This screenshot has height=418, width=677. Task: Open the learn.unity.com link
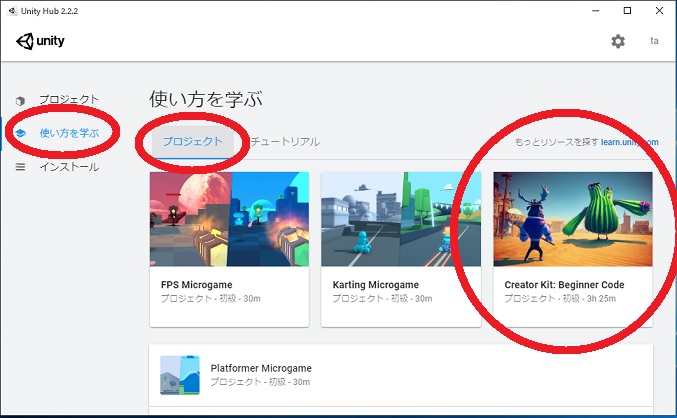click(x=630, y=142)
